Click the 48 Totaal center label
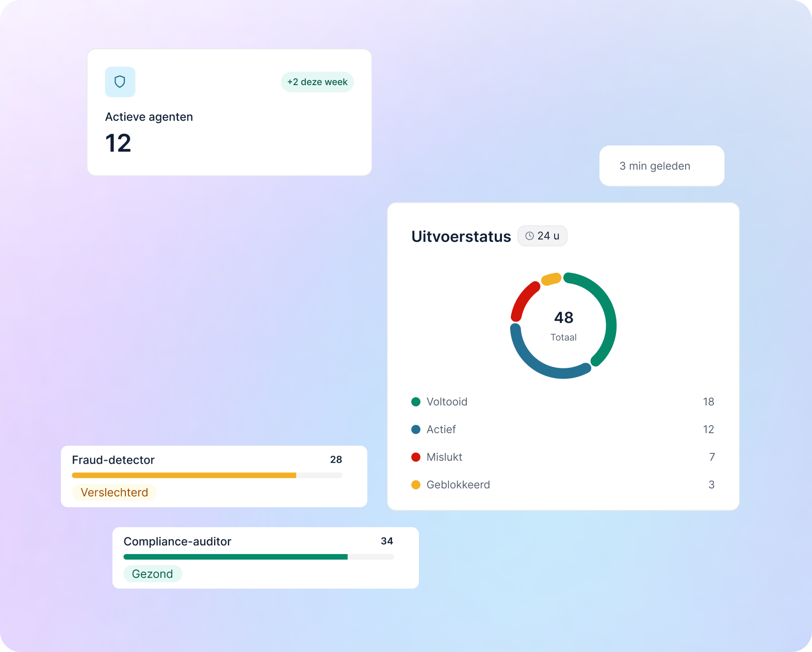The width and height of the screenshot is (812, 652). coord(563,326)
